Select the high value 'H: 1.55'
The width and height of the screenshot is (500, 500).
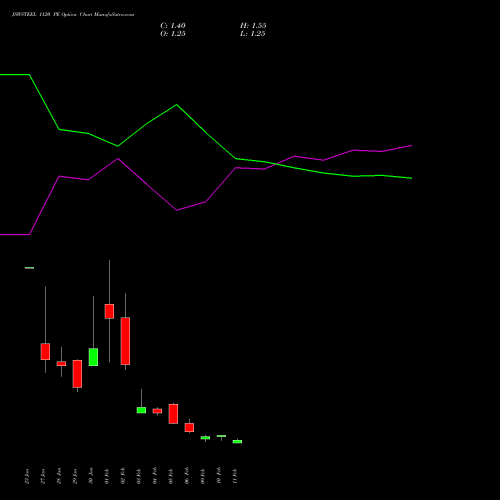click(x=253, y=26)
